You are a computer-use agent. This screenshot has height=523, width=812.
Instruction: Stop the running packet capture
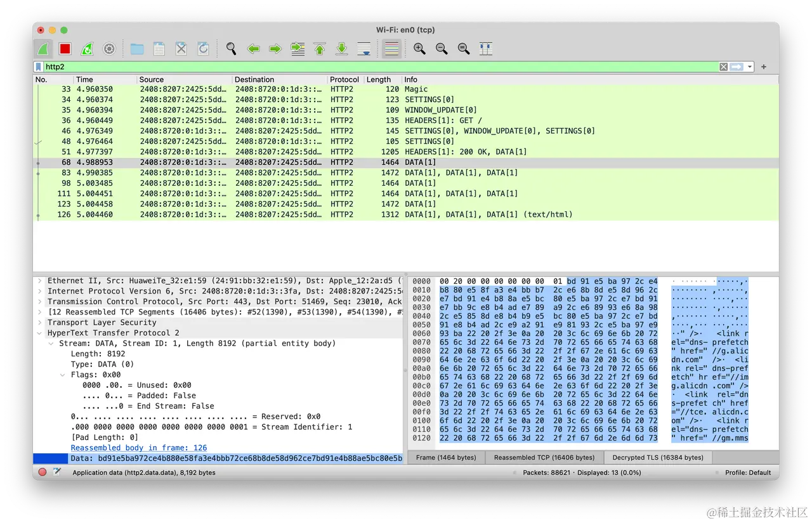(x=65, y=49)
